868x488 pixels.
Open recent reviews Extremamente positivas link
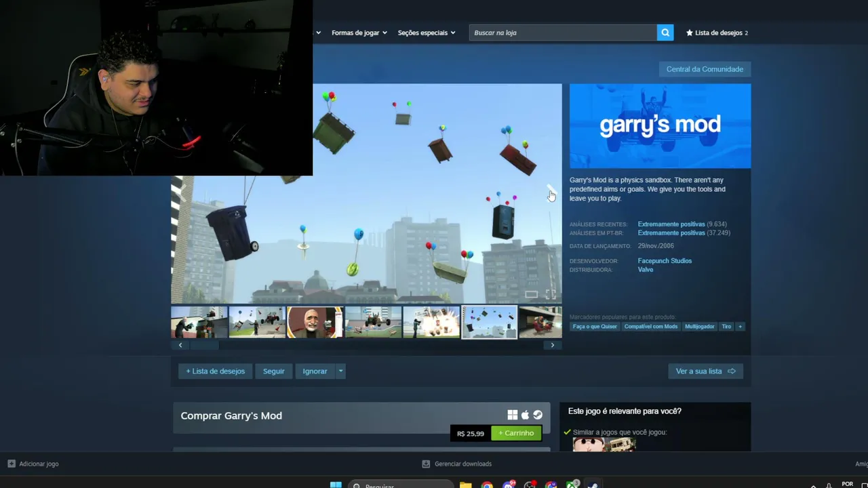pos(671,224)
